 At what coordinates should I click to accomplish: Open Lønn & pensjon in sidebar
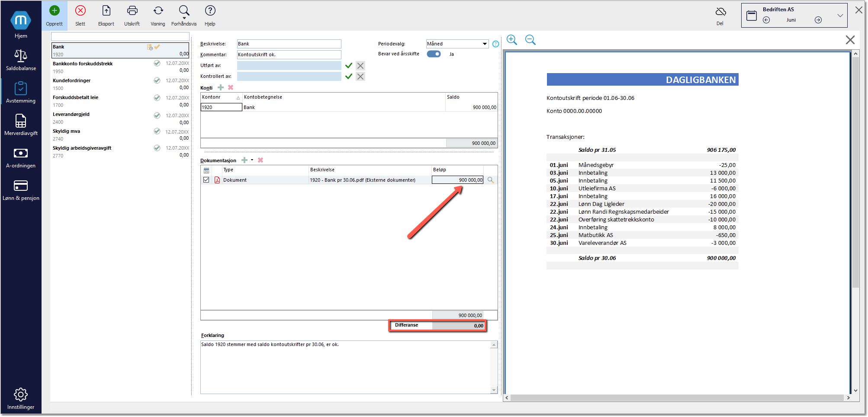(x=21, y=189)
